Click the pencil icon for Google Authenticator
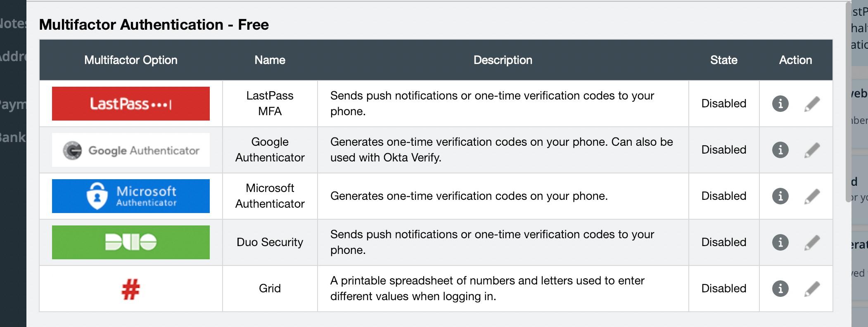 [812, 150]
